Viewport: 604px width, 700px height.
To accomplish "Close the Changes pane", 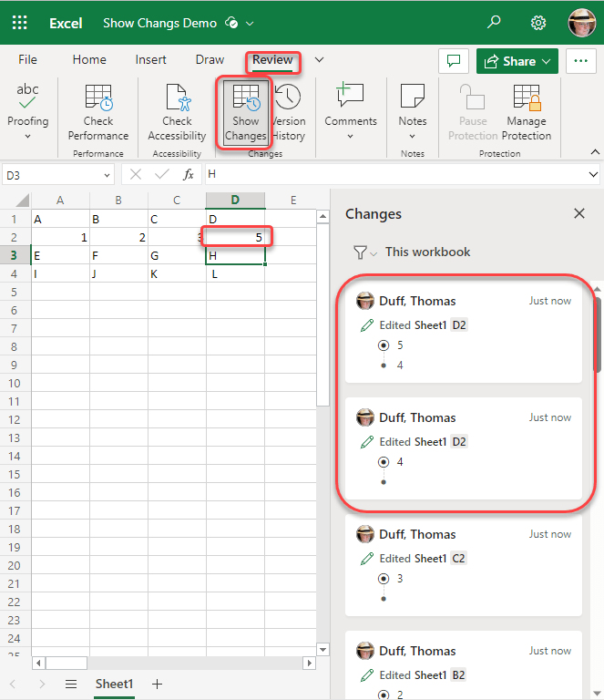I will (x=578, y=213).
